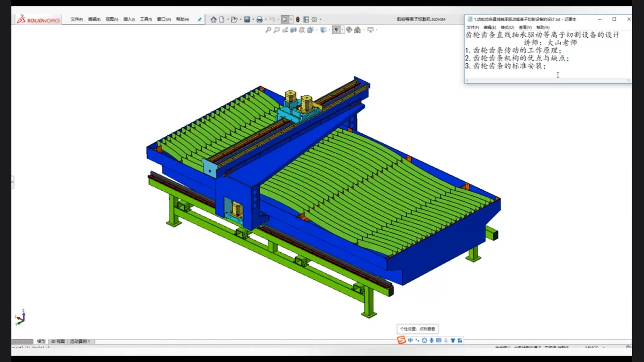The image size is (644, 362).
Task: Open Sogou skin shirt icon
Action: [x=453, y=340]
